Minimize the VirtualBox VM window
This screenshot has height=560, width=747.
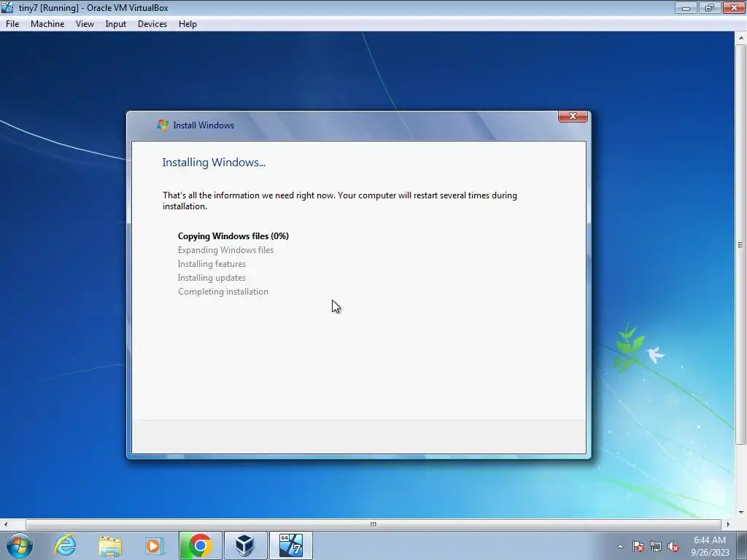(x=686, y=7)
